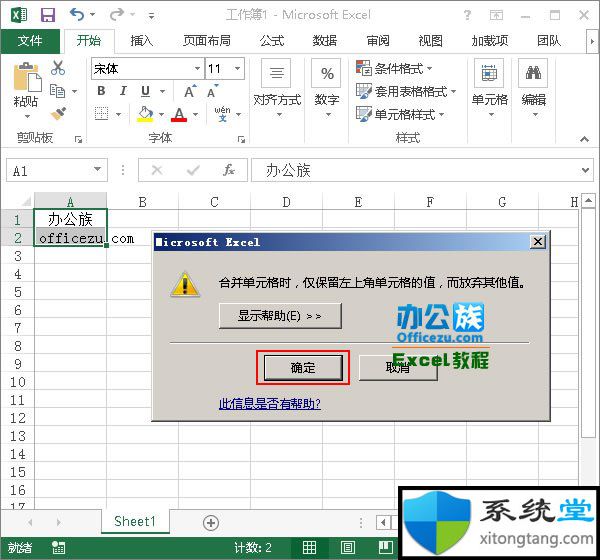Close the Microsoft Excel dialog
The width and height of the screenshot is (600, 560).
pos(538,242)
